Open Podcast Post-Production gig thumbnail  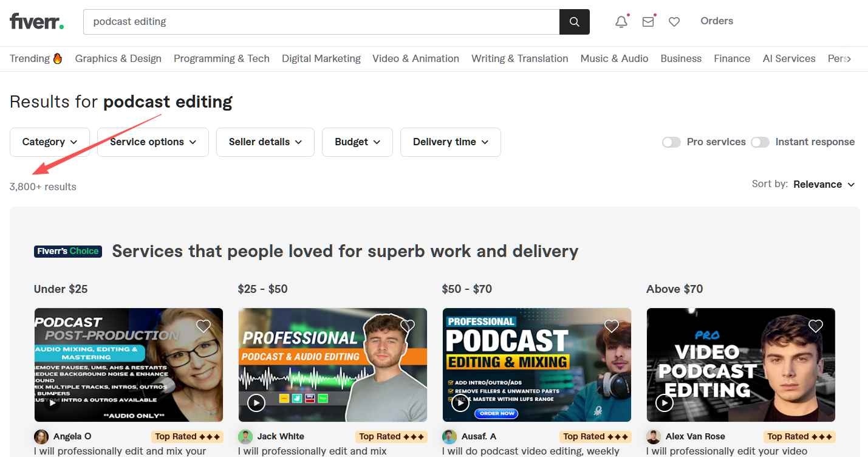tap(129, 365)
